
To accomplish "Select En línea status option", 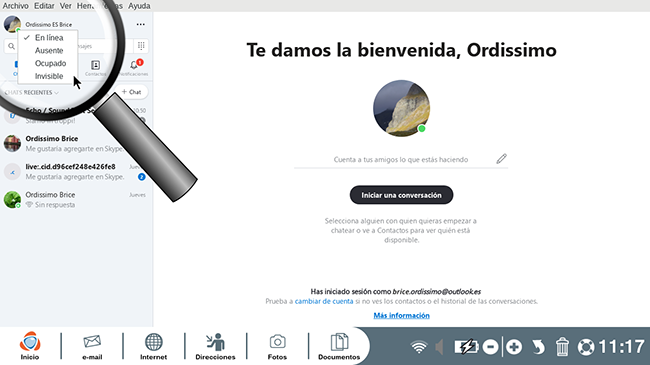I will click(x=48, y=38).
